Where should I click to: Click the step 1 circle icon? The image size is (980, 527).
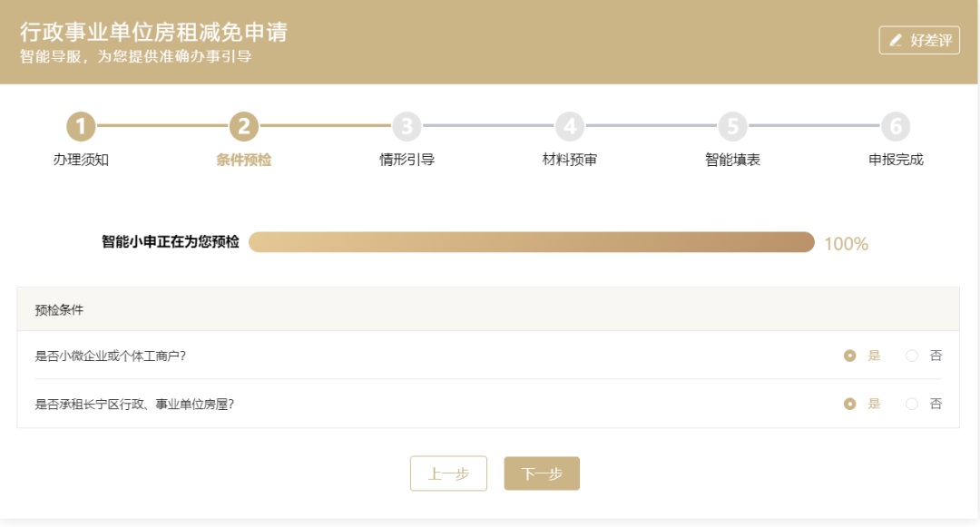click(x=81, y=126)
